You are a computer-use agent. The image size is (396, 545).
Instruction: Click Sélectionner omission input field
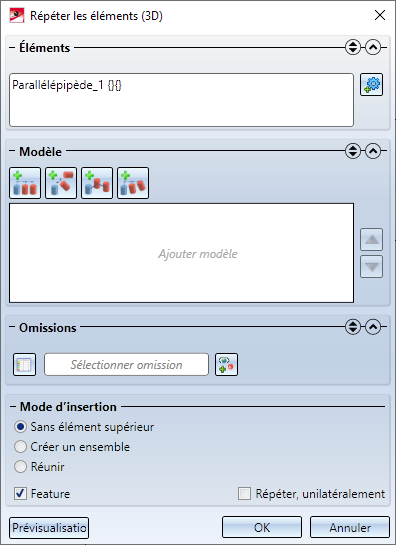pyautogui.click(x=127, y=365)
